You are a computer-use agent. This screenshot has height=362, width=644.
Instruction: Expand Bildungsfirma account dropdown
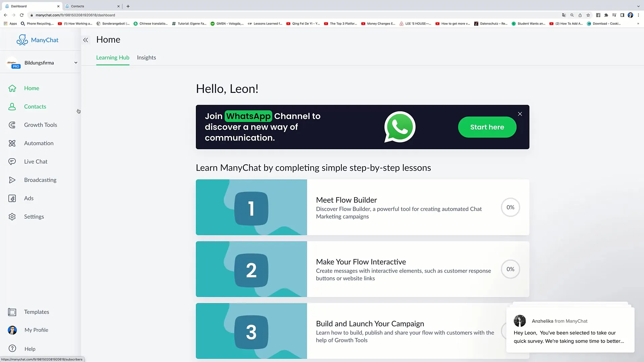75,62
